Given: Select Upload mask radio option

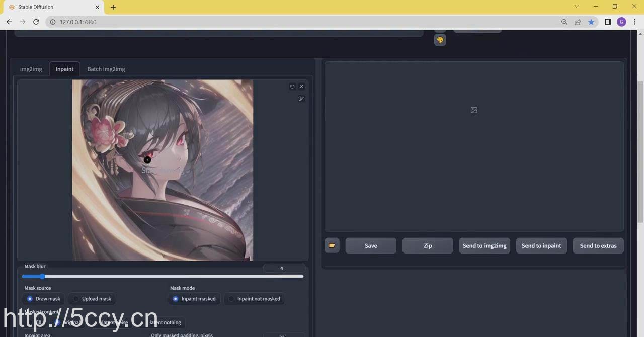Looking at the screenshot, I should 76,299.
